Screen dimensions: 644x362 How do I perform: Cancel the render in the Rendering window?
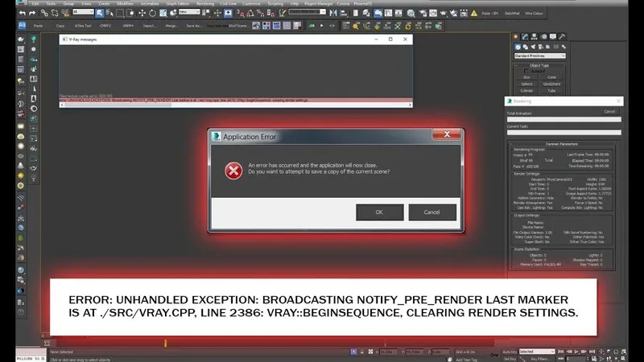tap(609, 112)
